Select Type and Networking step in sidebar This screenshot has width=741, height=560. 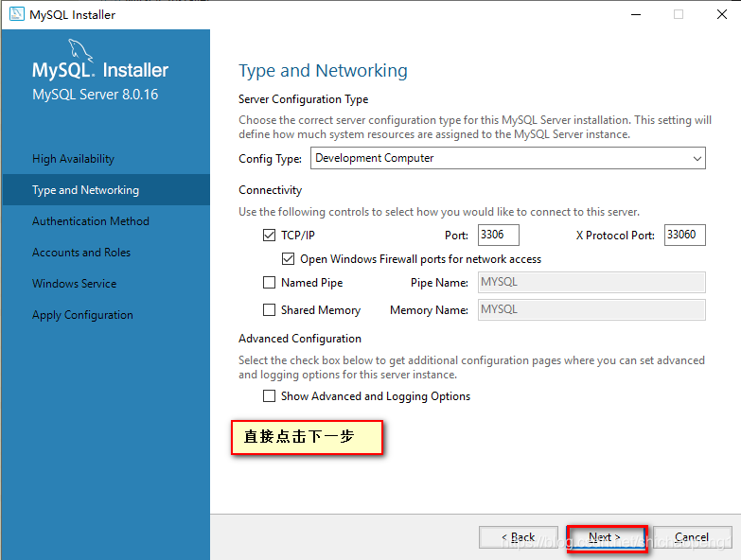point(106,190)
